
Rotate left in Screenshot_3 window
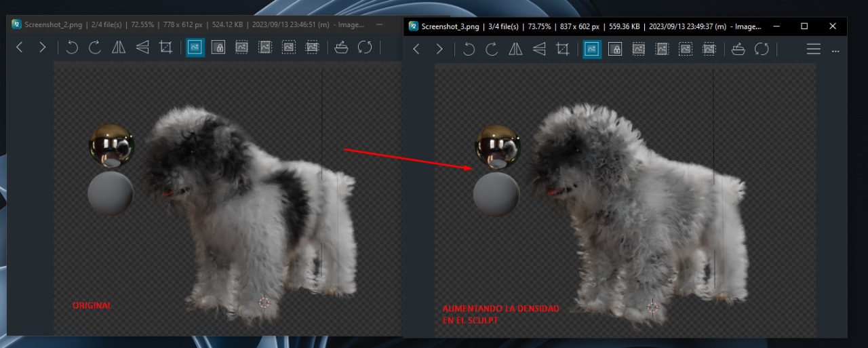click(469, 49)
